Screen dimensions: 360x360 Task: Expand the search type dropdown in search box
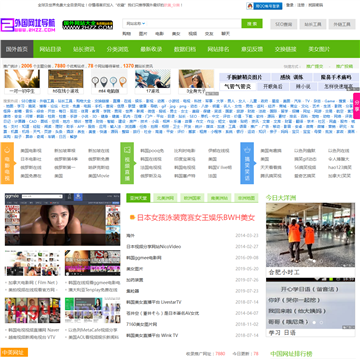click(x=136, y=24)
